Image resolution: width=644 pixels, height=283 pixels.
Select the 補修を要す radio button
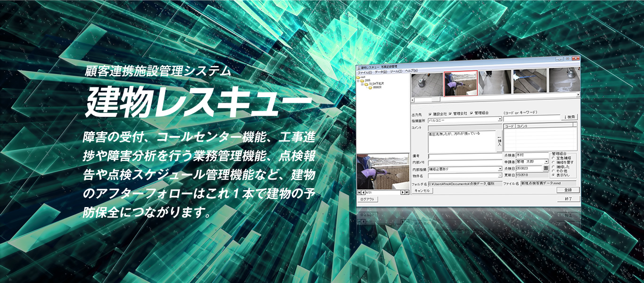(553, 163)
